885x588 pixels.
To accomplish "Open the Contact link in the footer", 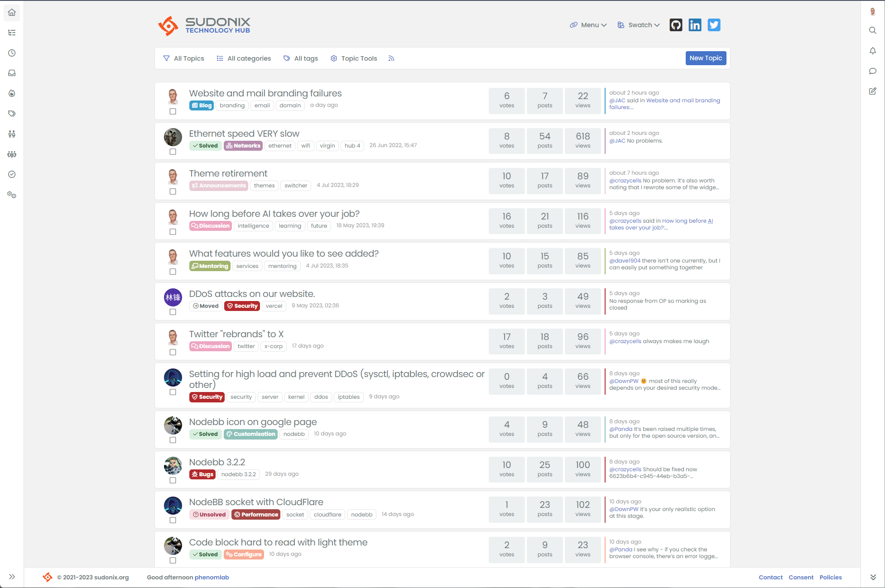I will pos(770,577).
